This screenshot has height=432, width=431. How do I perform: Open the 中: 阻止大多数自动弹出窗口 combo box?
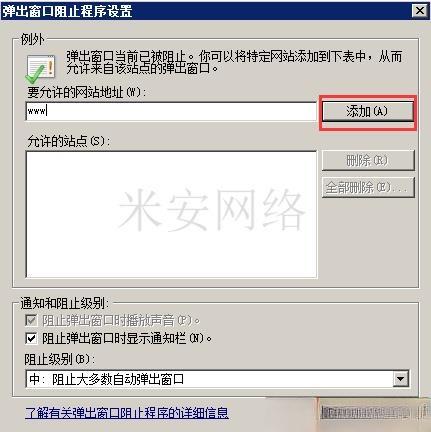pos(217,379)
